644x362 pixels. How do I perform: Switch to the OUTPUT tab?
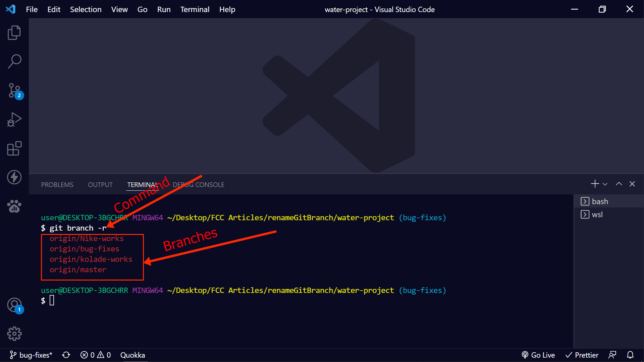[100, 185]
